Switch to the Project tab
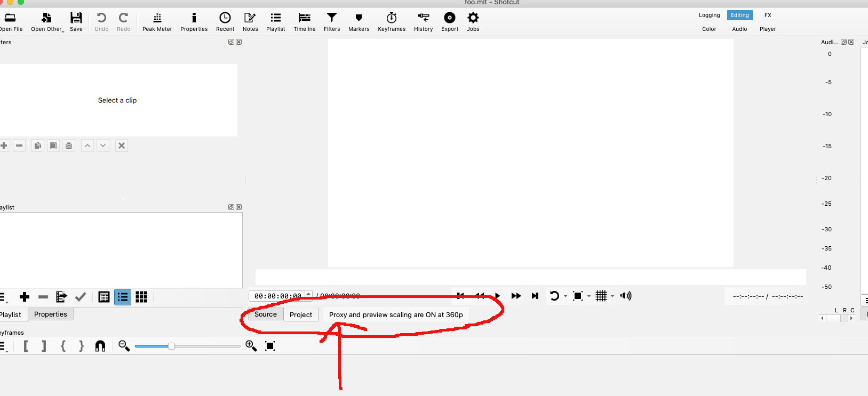 tap(301, 314)
